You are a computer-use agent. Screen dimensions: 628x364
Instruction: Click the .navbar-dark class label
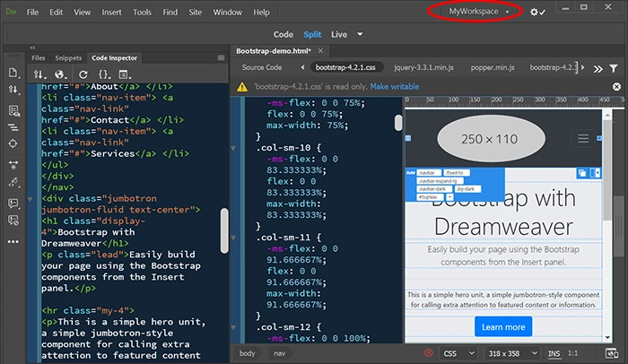434,188
